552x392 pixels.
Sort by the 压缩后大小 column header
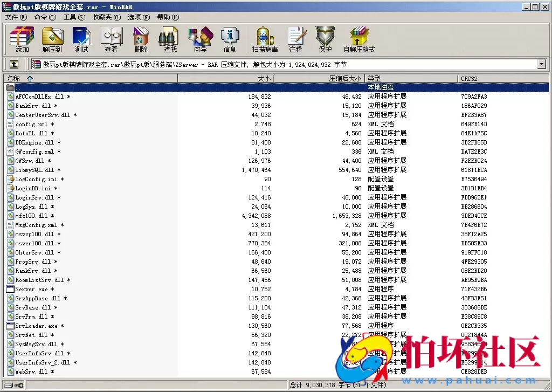pos(334,78)
